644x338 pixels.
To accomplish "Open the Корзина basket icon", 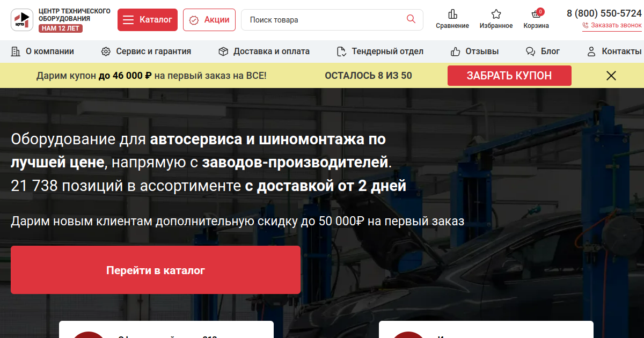I will 536,14.
